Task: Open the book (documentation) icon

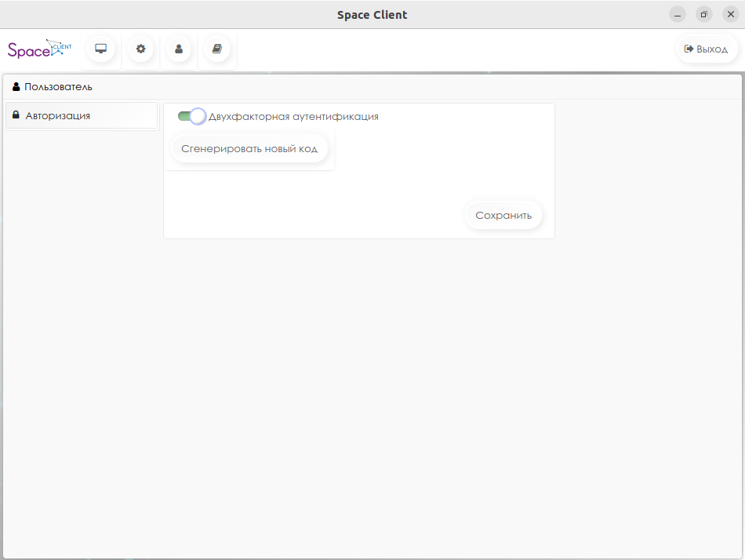Action: [217, 49]
